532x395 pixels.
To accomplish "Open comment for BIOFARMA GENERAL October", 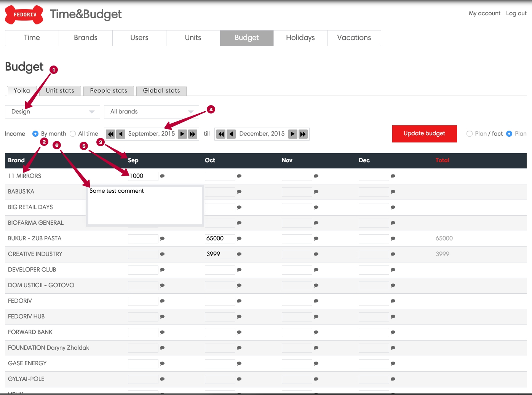I will [x=239, y=223].
